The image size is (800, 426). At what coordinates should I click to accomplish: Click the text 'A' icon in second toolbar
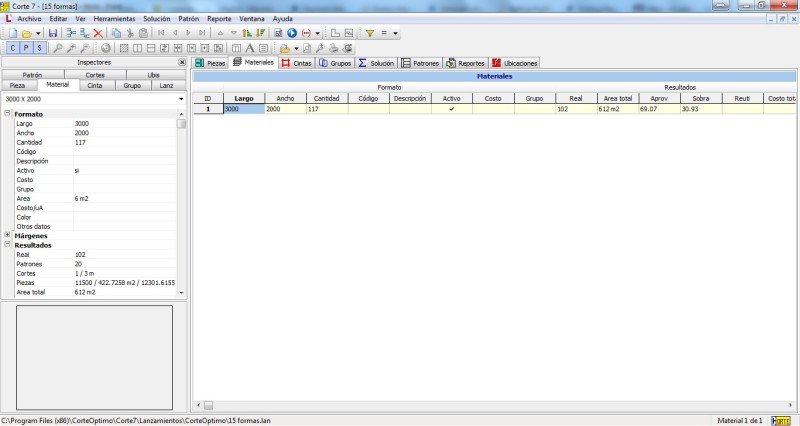[x=249, y=48]
